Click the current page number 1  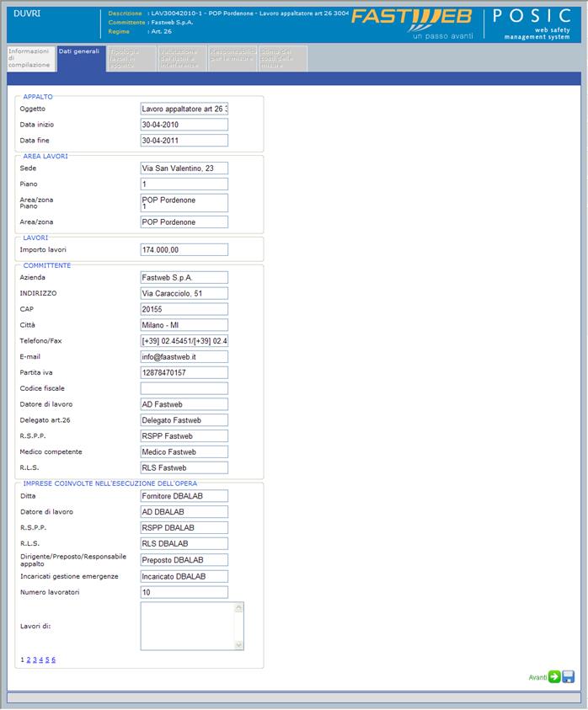coord(22,659)
